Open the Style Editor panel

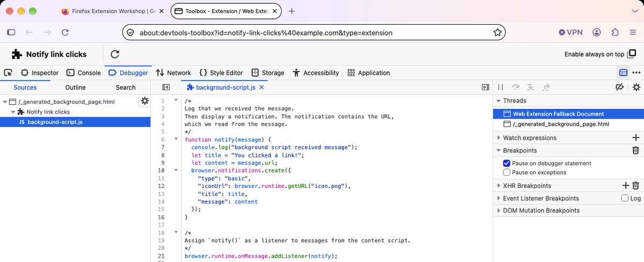click(x=221, y=72)
